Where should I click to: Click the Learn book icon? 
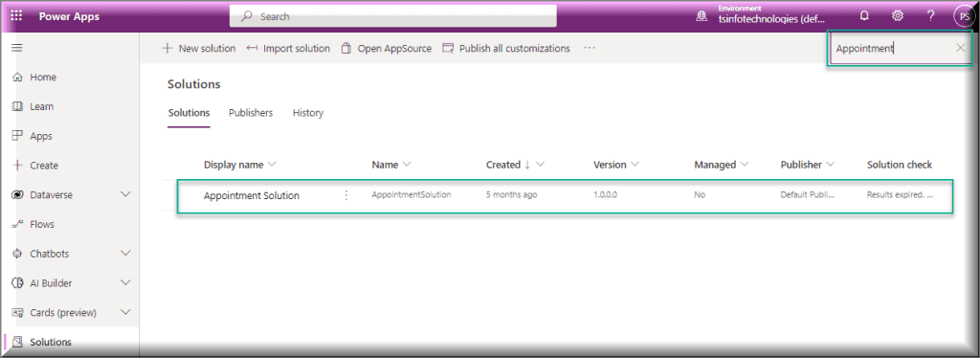17,106
